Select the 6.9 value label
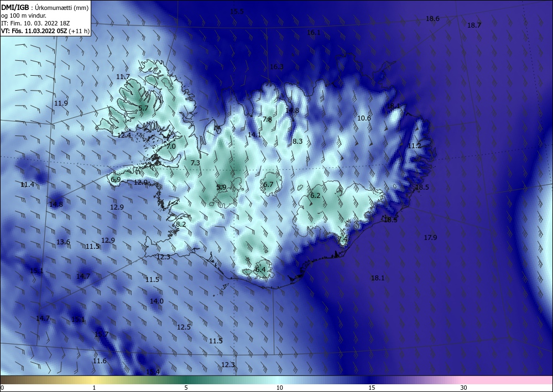The image size is (553, 392). click(116, 180)
